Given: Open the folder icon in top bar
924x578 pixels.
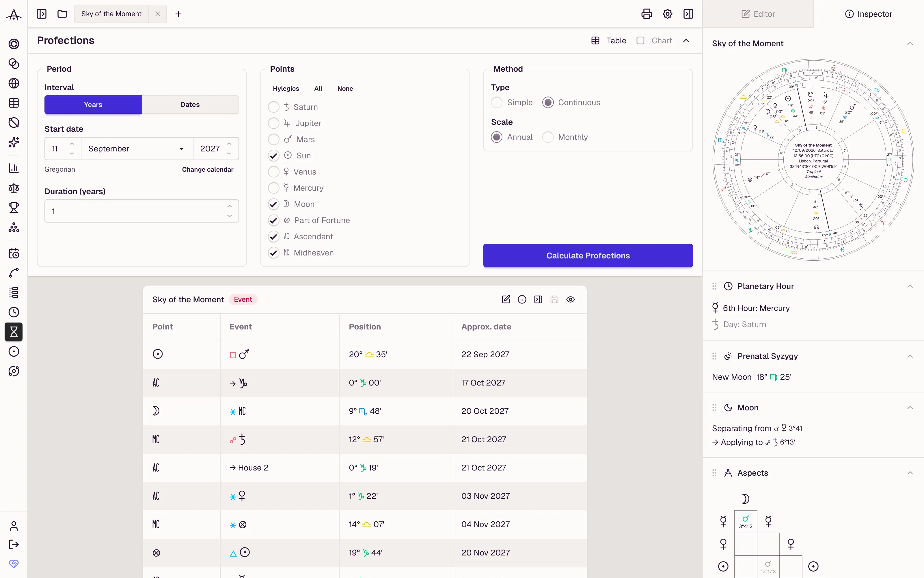Looking at the screenshot, I should point(62,14).
